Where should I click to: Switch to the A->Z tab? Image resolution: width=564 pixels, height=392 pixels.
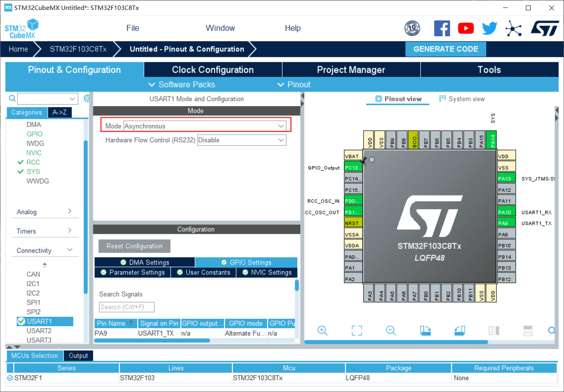click(59, 112)
